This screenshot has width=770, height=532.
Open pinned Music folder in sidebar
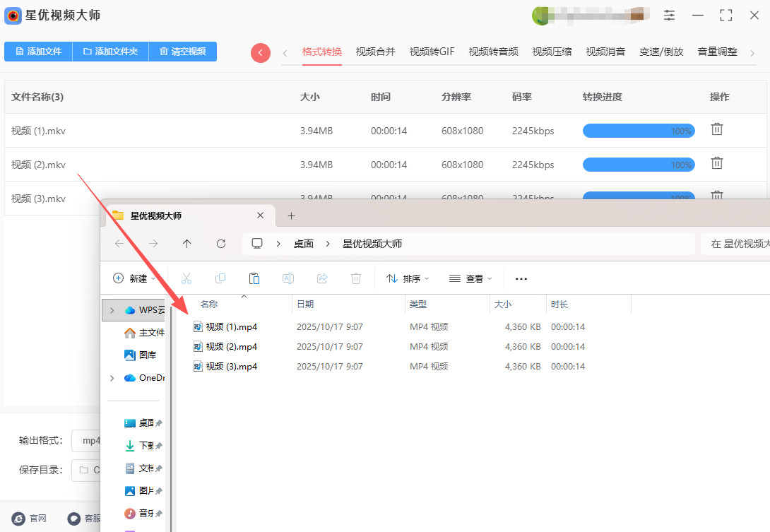coord(143,514)
